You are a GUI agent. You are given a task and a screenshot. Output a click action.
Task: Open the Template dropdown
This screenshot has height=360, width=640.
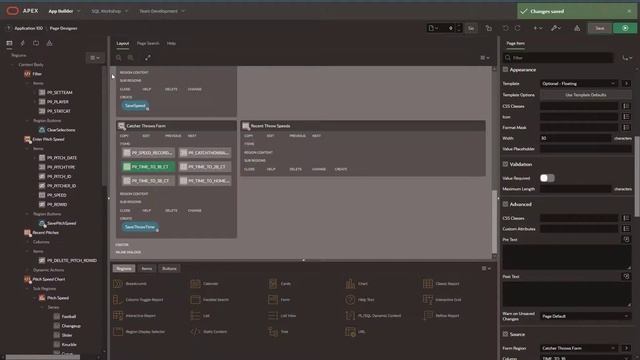coord(579,83)
